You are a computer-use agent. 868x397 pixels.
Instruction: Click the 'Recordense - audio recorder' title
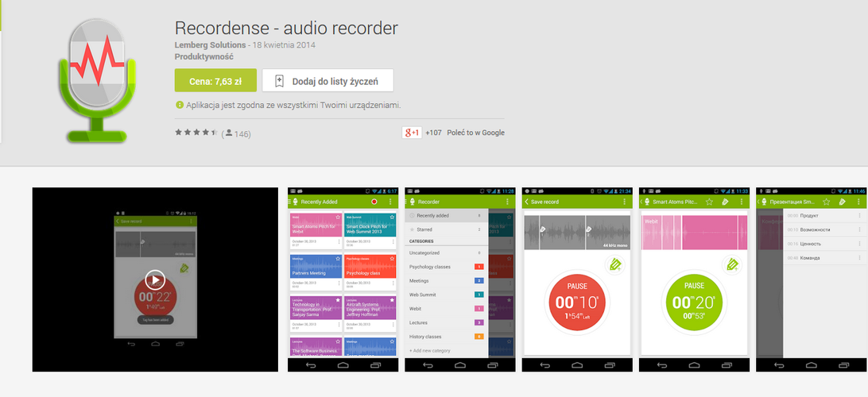coord(286,28)
